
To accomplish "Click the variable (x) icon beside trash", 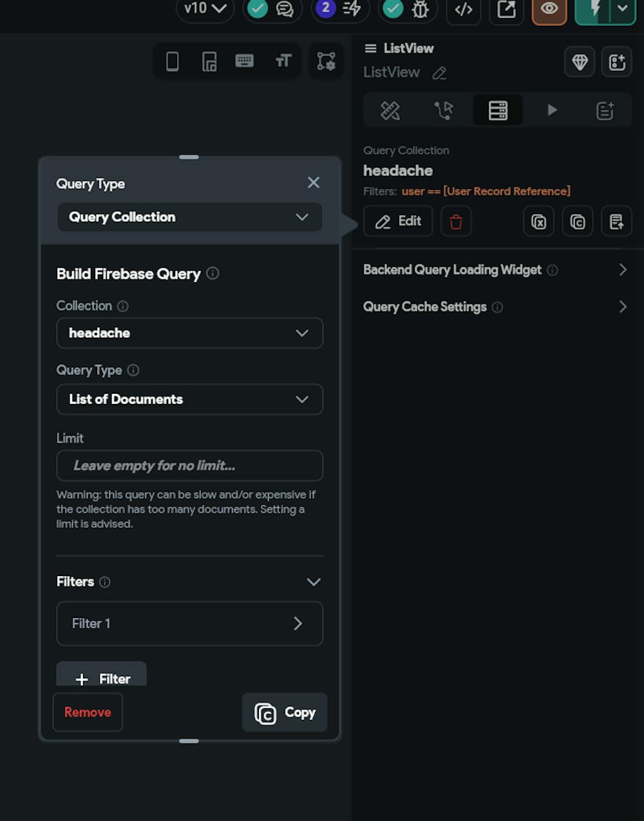I will (538, 222).
